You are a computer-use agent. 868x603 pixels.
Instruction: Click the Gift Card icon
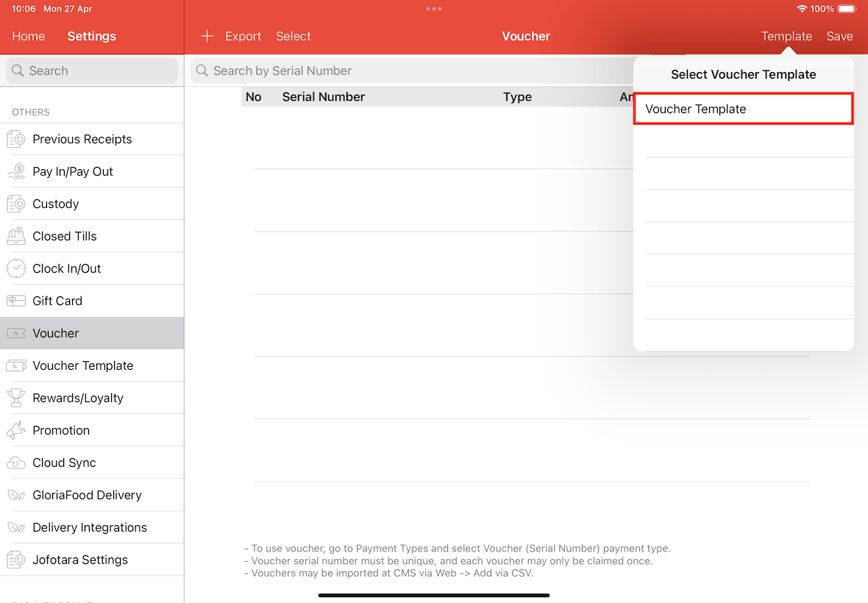point(16,301)
